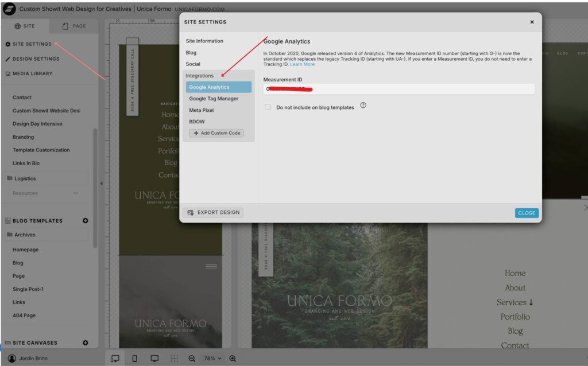
Task: Expand the Resources folder
Action: click(x=76, y=193)
